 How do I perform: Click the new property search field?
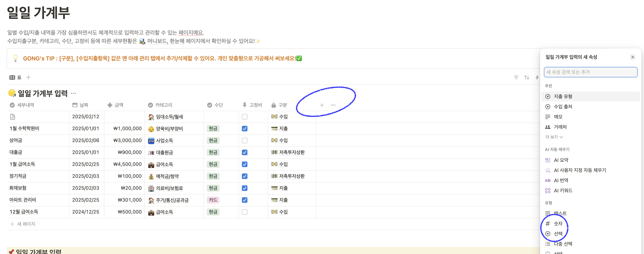click(x=590, y=72)
